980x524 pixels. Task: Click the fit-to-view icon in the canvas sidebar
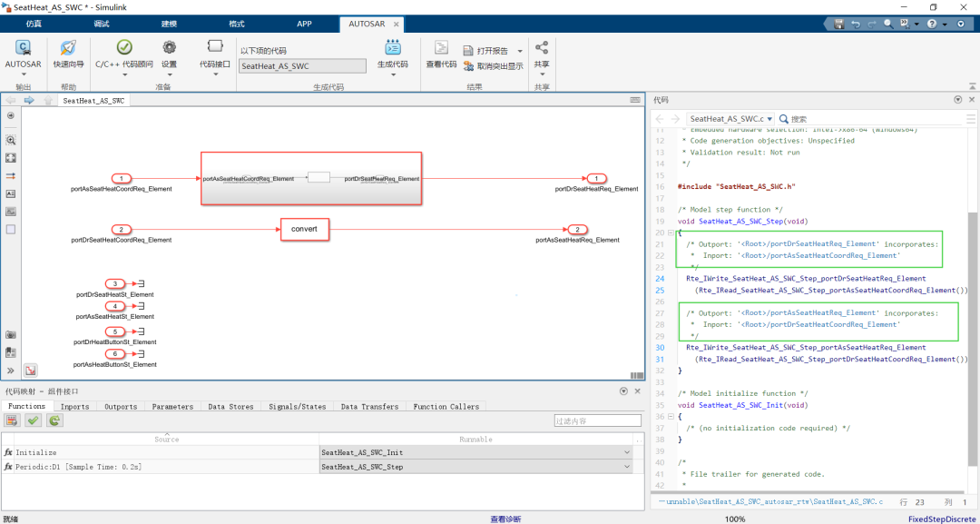pyautogui.click(x=11, y=158)
